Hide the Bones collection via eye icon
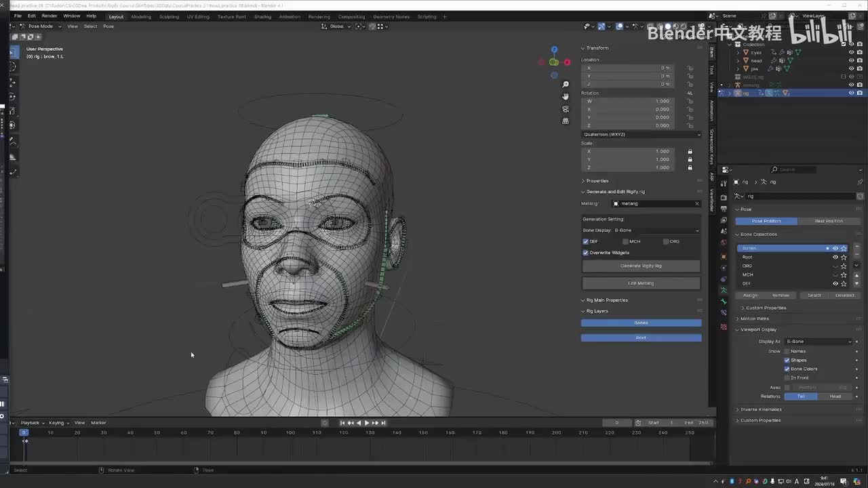This screenshot has width=868, height=488. (x=835, y=248)
